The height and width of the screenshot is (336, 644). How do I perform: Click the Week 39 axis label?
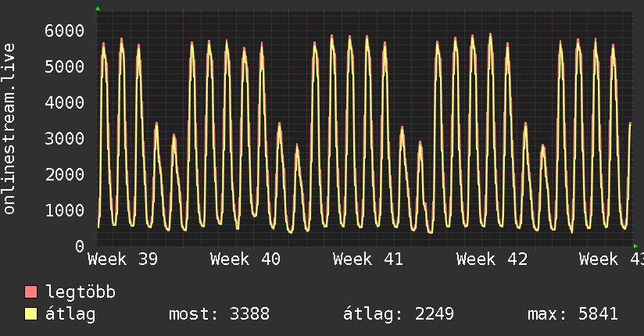pos(123,259)
